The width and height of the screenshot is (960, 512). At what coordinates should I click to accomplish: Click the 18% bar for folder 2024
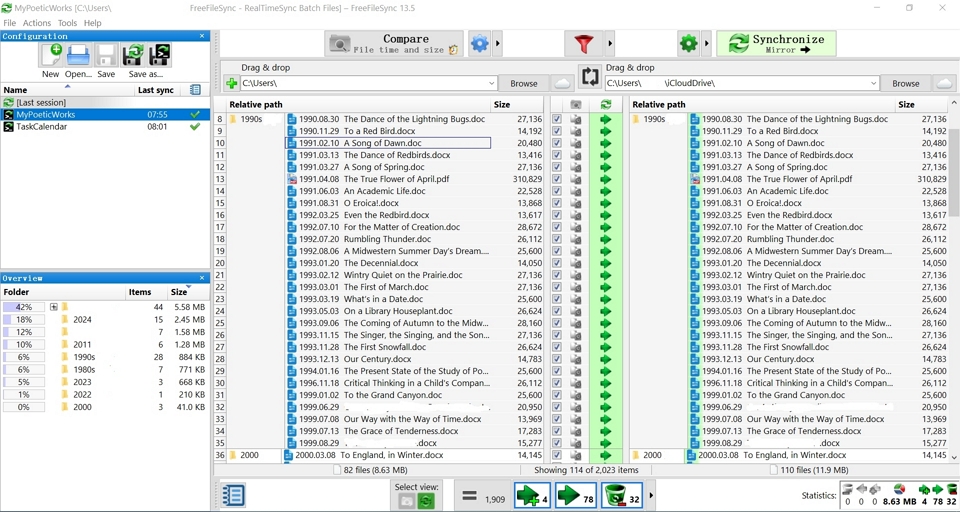(x=24, y=320)
